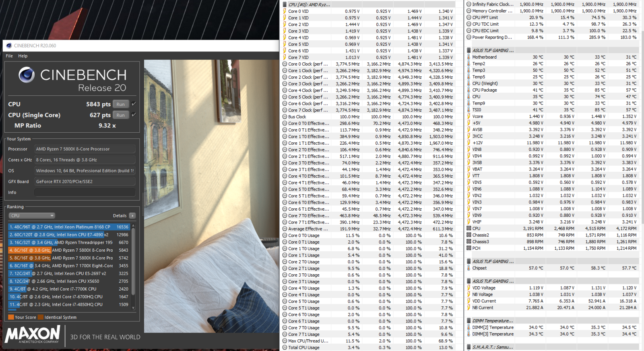
Task: Toggle the CPU test checkbox
Action: [134, 104]
